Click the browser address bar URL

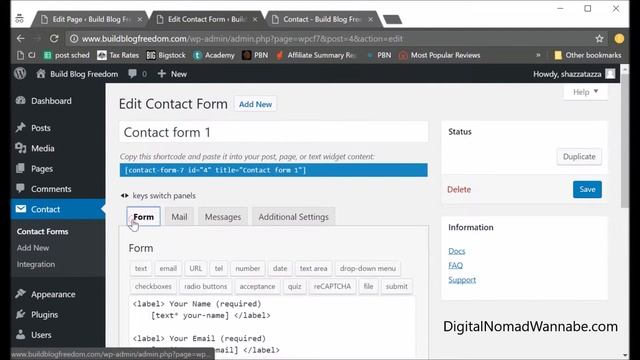pos(242,39)
